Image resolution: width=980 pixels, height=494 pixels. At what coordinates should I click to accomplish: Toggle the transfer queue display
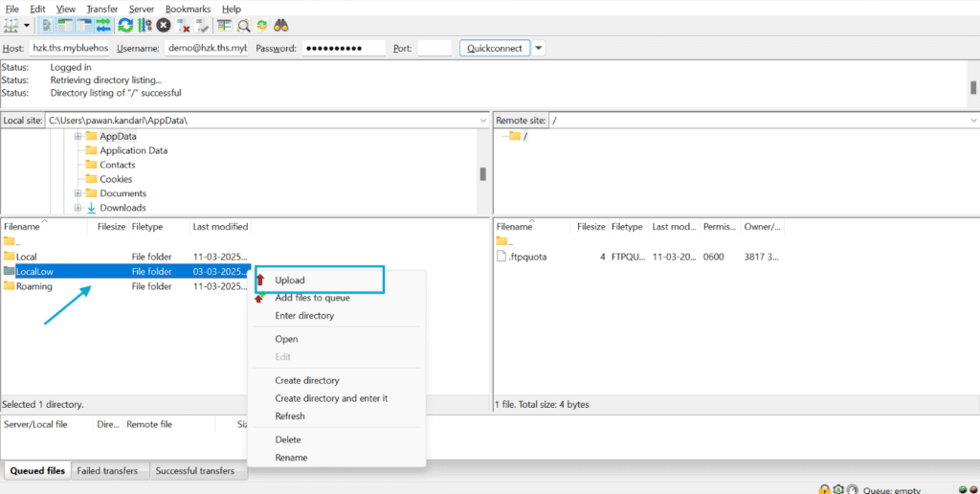pyautogui.click(x=103, y=26)
